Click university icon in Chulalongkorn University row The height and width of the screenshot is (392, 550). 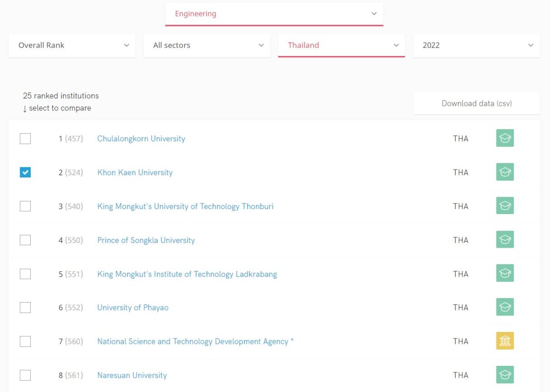point(505,138)
